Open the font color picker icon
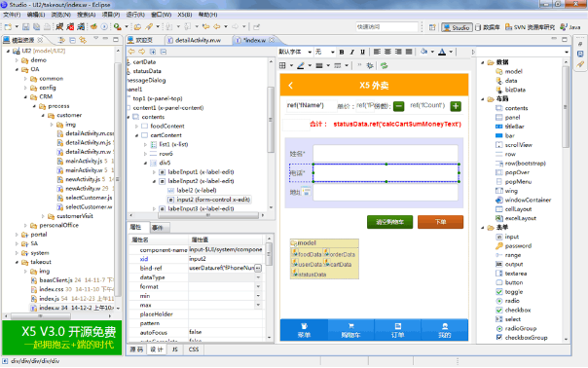This screenshot has width=588, height=368. 442,52
